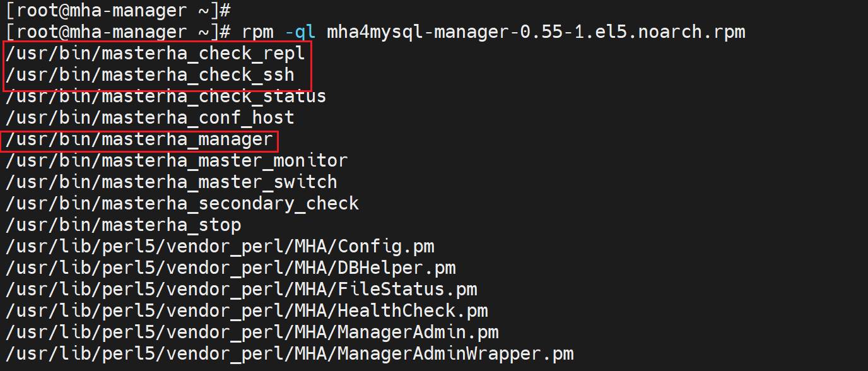The height and width of the screenshot is (371, 868).
Task: Select the masterha_check_status output line
Action: 166,97
